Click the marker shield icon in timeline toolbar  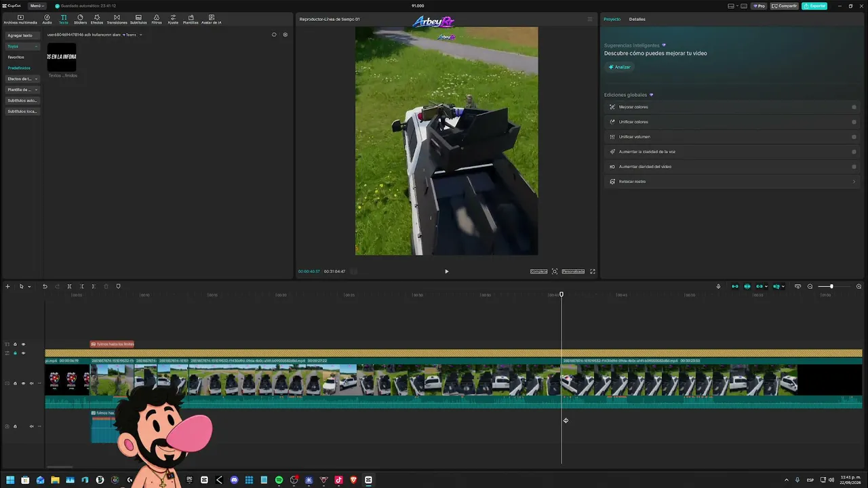coord(118,286)
